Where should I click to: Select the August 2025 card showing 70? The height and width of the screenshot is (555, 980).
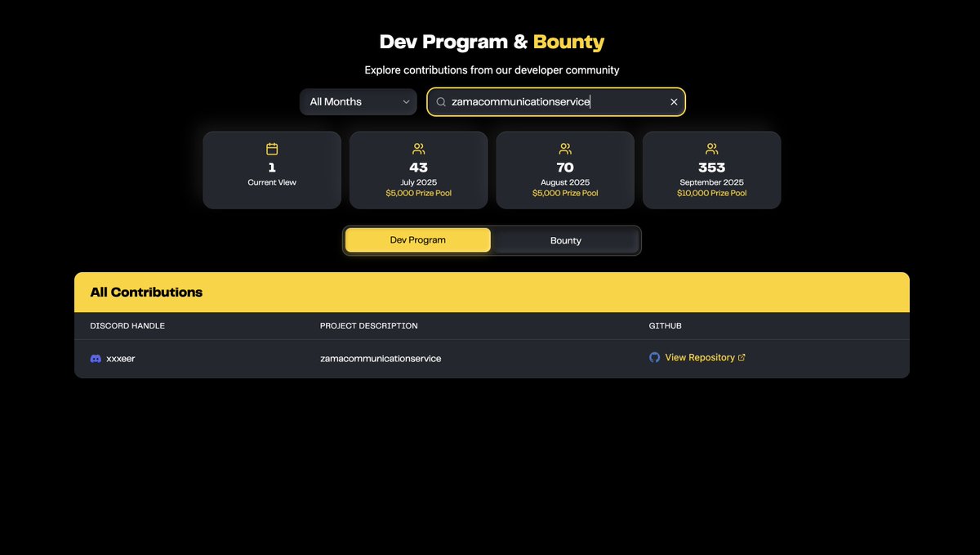(x=565, y=170)
